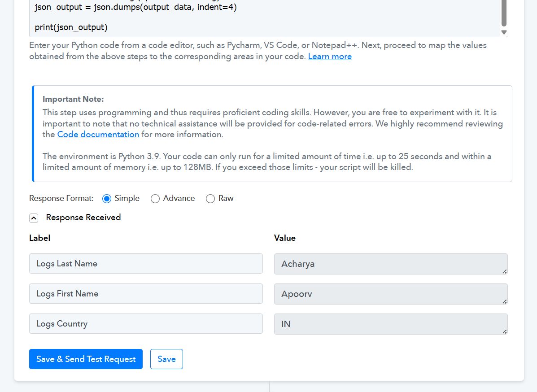The height and width of the screenshot is (392, 537).
Task: Focus the Logs First Name label field
Action: coord(146,294)
